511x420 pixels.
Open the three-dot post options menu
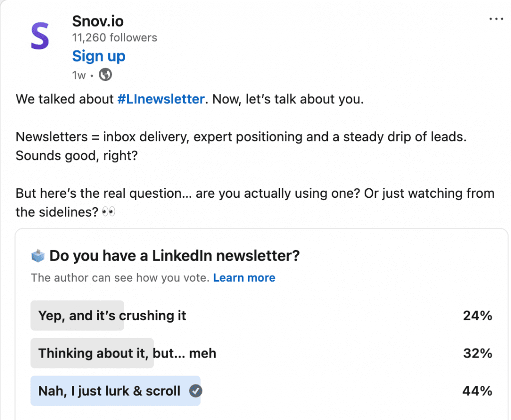496,19
